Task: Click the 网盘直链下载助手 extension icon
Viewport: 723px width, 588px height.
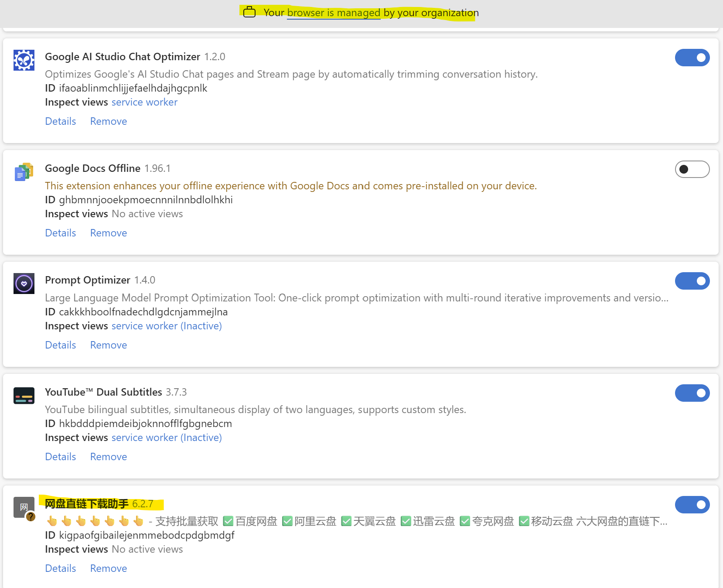Action: point(24,507)
